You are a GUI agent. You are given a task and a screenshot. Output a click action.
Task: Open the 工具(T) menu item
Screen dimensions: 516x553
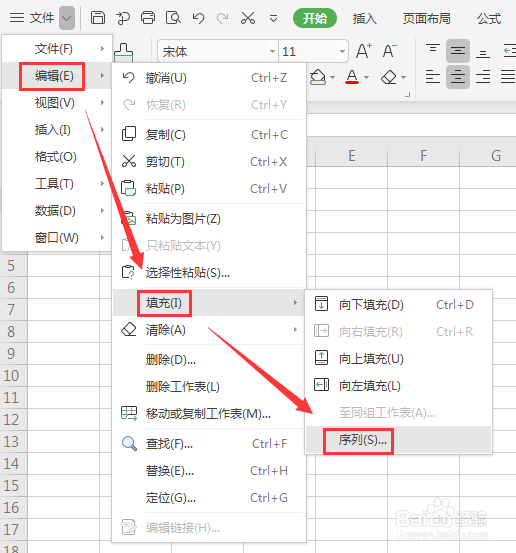[57, 184]
